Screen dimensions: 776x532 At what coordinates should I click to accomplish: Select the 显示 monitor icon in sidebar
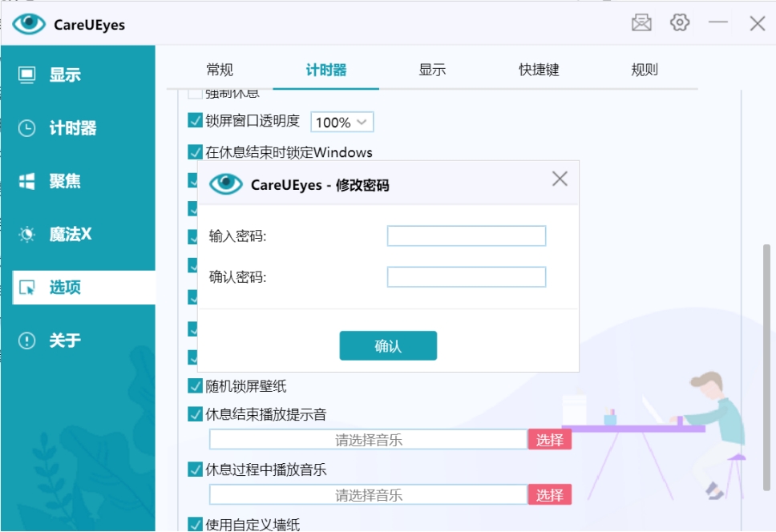27,75
